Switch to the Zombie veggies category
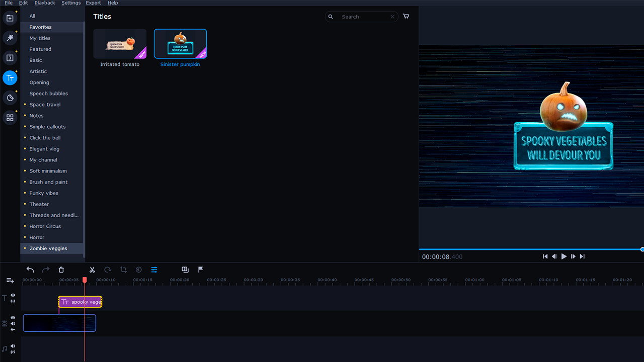Viewport: 644px width, 362px height. tap(48, 248)
